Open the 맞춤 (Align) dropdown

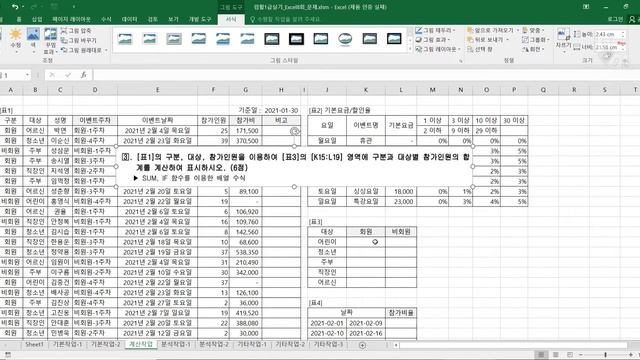[533, 31]
